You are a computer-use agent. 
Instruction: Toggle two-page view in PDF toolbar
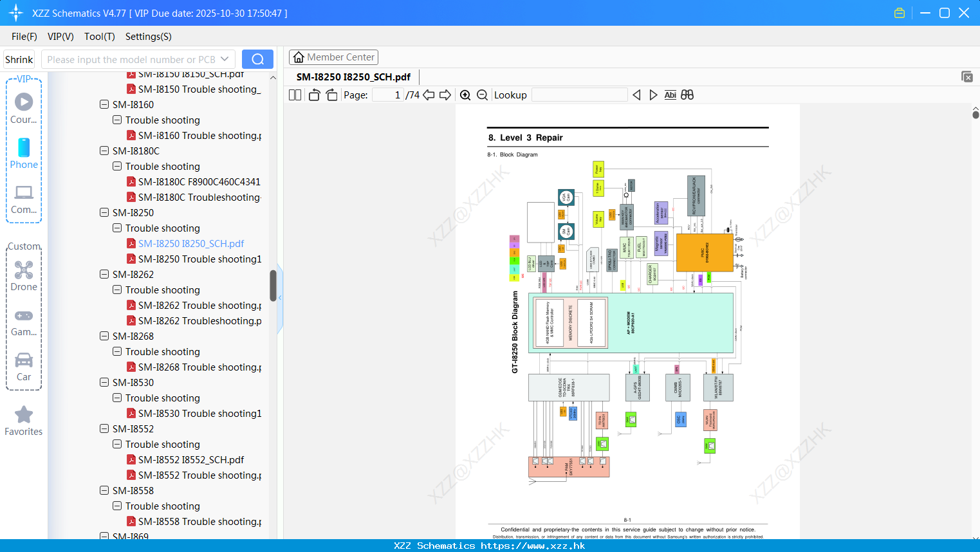[x=295, y=95]
